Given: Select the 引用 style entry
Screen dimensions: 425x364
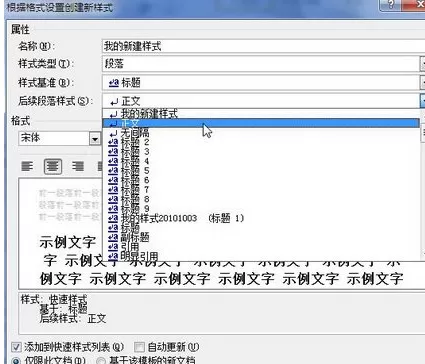Looking at the screenshot, I should 261,247.
